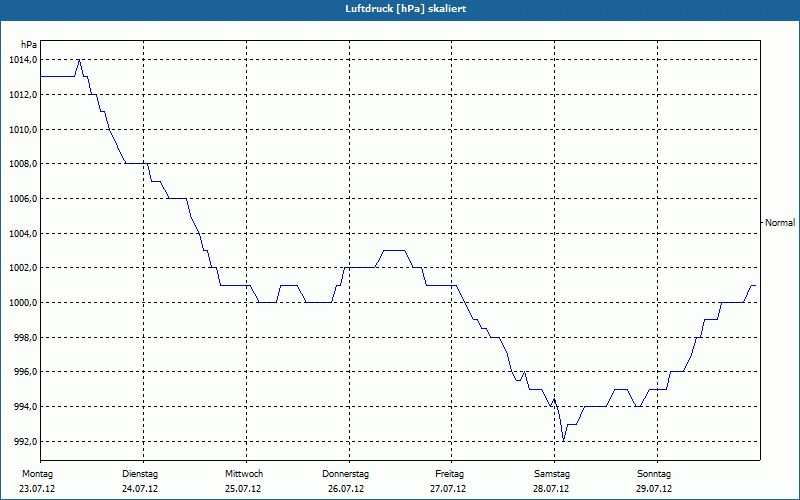Image resolution: width=800 pixels, height=500 pixels.
Task: Select the 'Dienstag' day label
Action: coord(140,474)
